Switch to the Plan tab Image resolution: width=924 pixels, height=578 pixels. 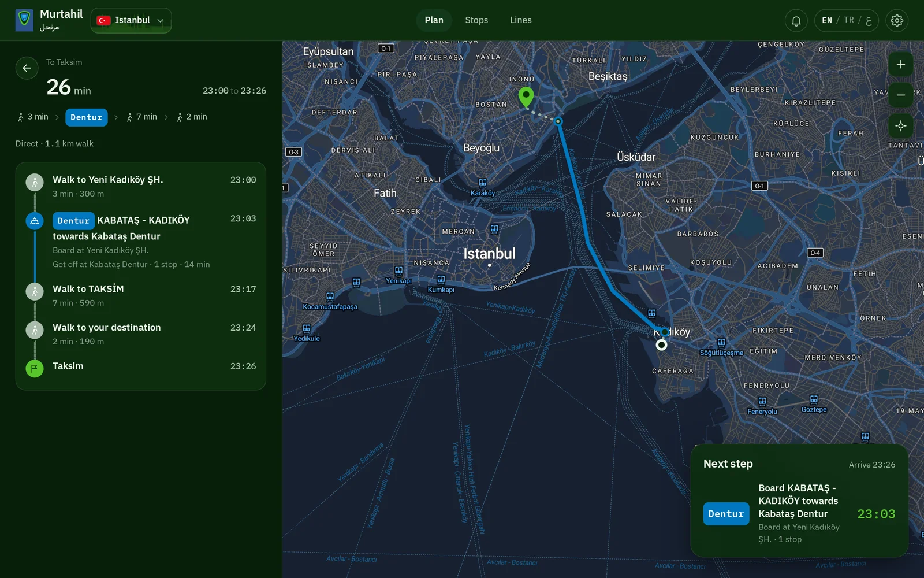[434, 20]
